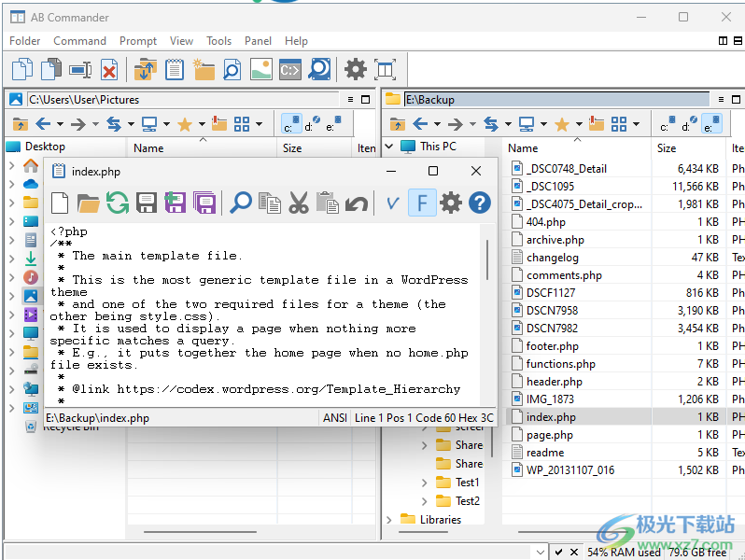Click the Rename icon in main toolbar
Viewport: 745px width, 560px height.
tap(80, 70)
